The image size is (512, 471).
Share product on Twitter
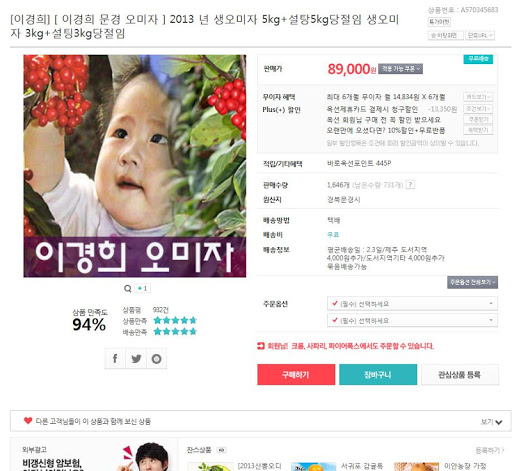[x=136, y=359]
